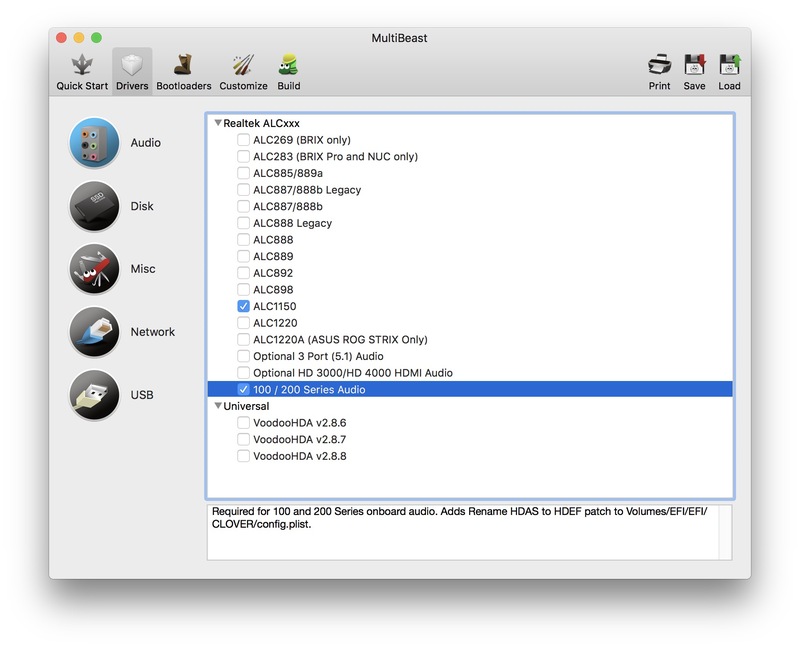Select the Audio category icon
Image resolution: width=800 pixels, height=649 pixels.
coord(94,143)
